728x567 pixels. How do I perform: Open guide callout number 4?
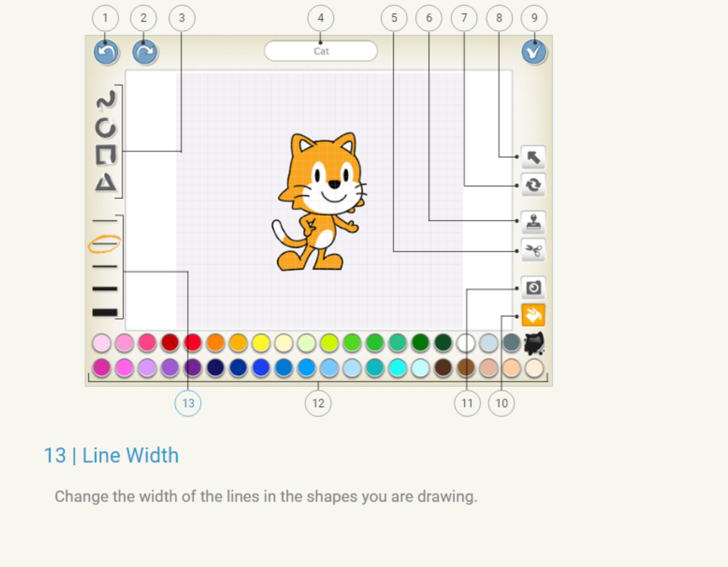pyautogui.click(x=320, y=18)
